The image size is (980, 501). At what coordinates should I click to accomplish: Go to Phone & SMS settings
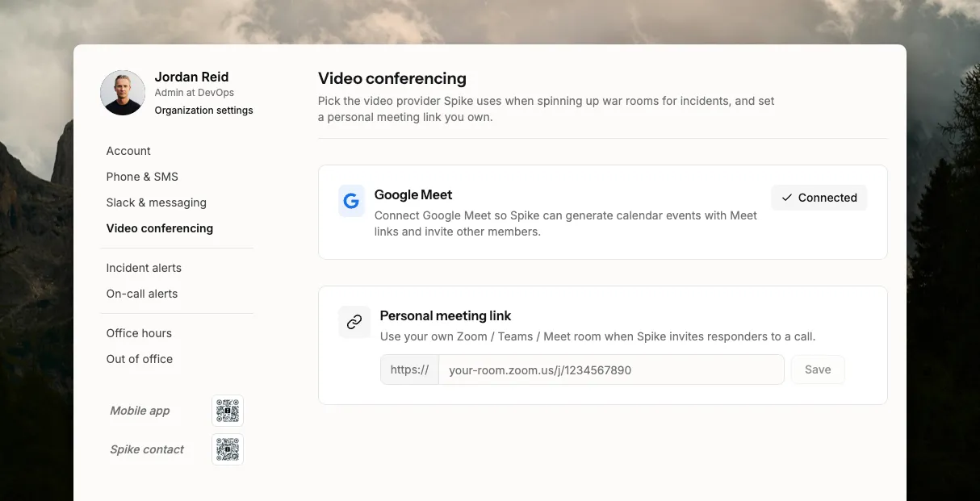(142, 177)
